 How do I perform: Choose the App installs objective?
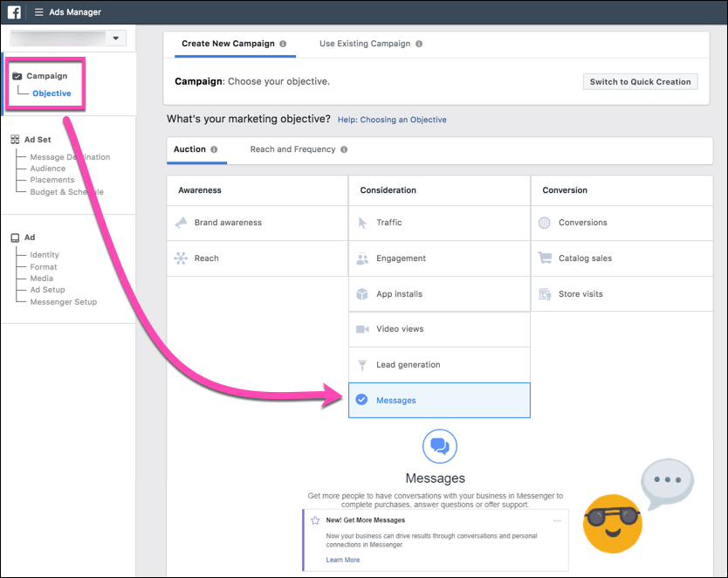(439, 294)
